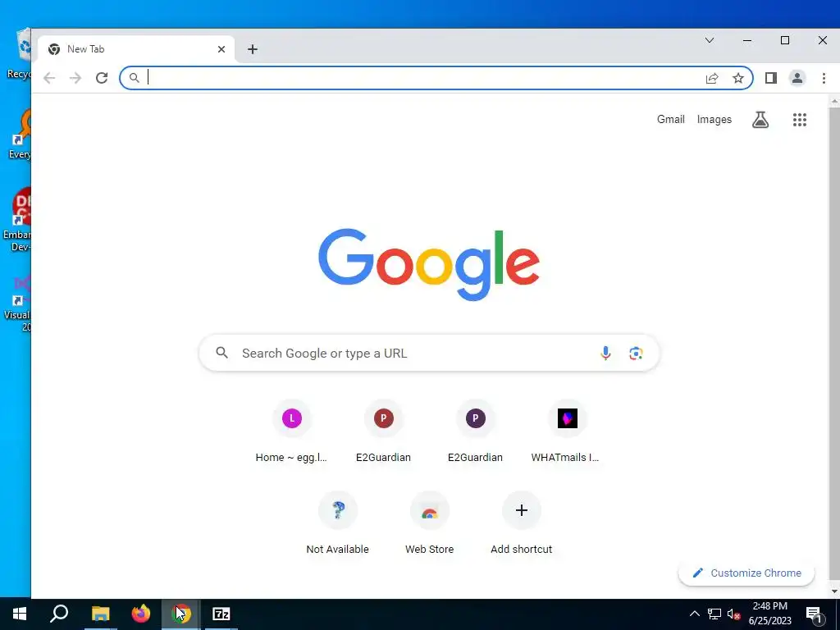Click the browser forward arrow

click(x=75, y=78)
